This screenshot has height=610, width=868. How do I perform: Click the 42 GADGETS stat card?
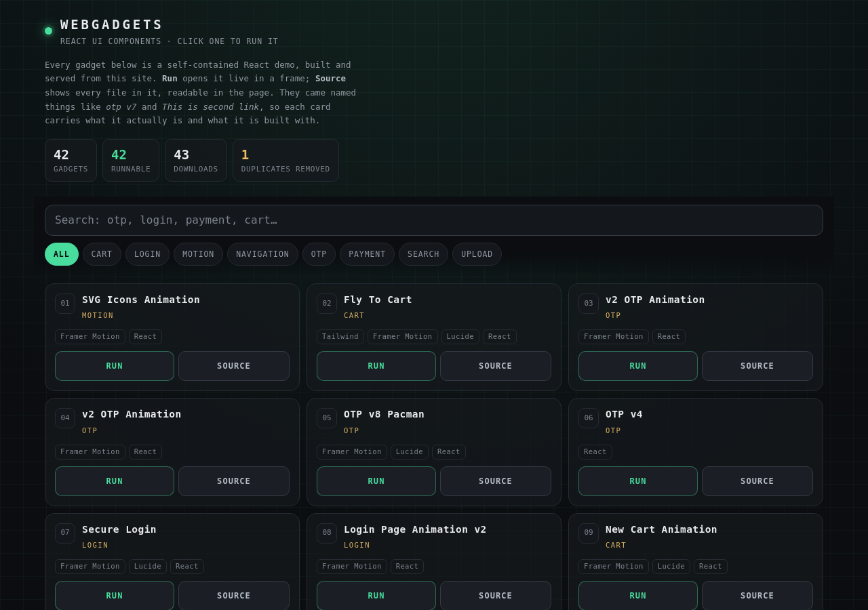tap(71, 161)
